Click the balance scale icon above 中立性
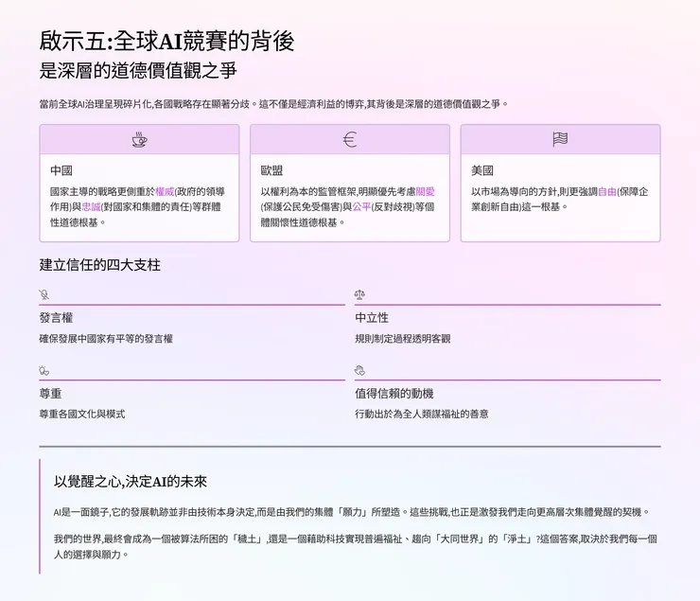Viewport: 700px width, 601px height. point(359,294)
